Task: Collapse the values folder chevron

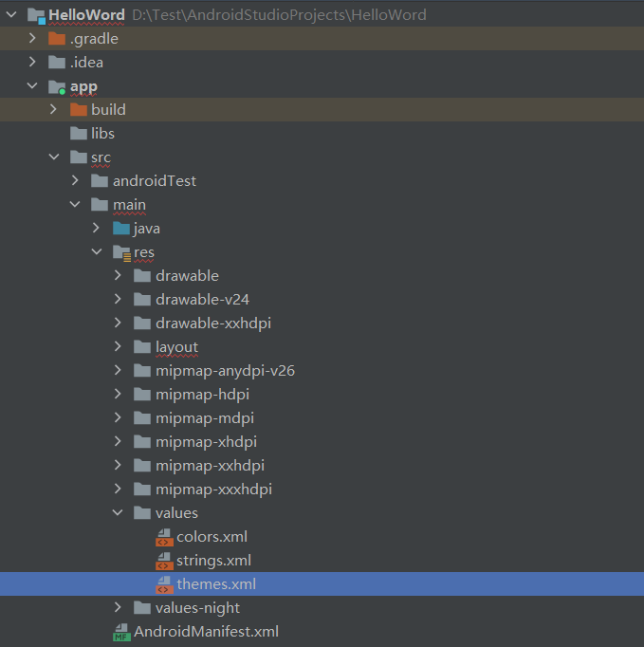Action: pos(118,513)
